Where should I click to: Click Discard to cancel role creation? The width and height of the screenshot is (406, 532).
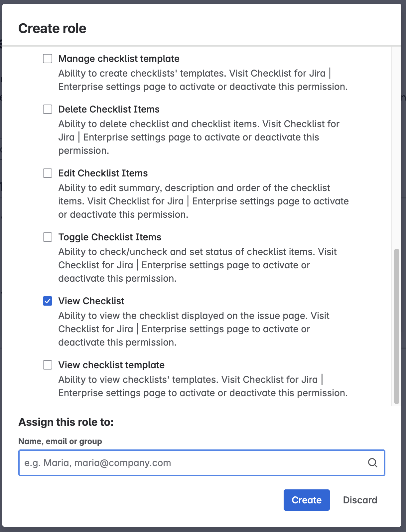pos(360,500)
